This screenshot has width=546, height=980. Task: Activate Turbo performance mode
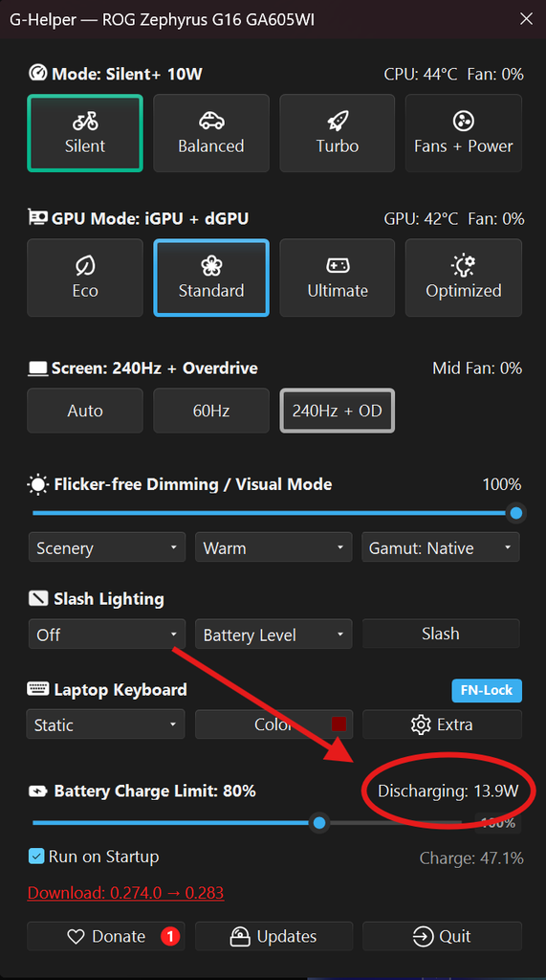pos(338,133)
